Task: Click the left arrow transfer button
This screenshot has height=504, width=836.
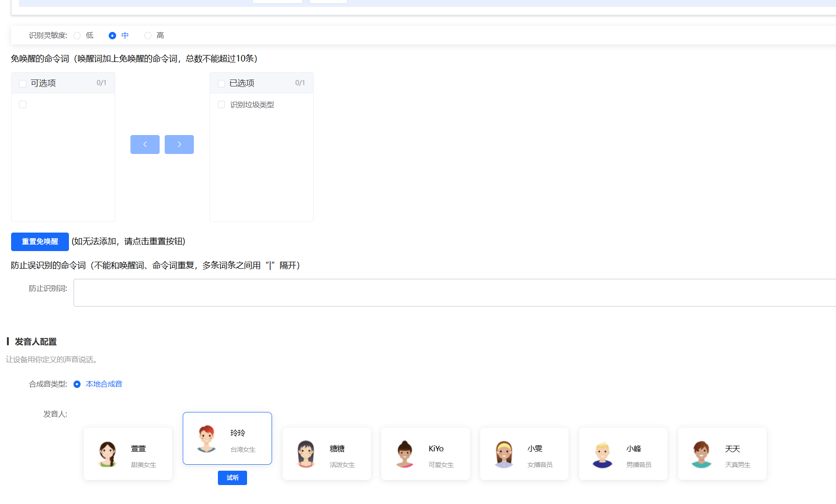Action: 145,144
